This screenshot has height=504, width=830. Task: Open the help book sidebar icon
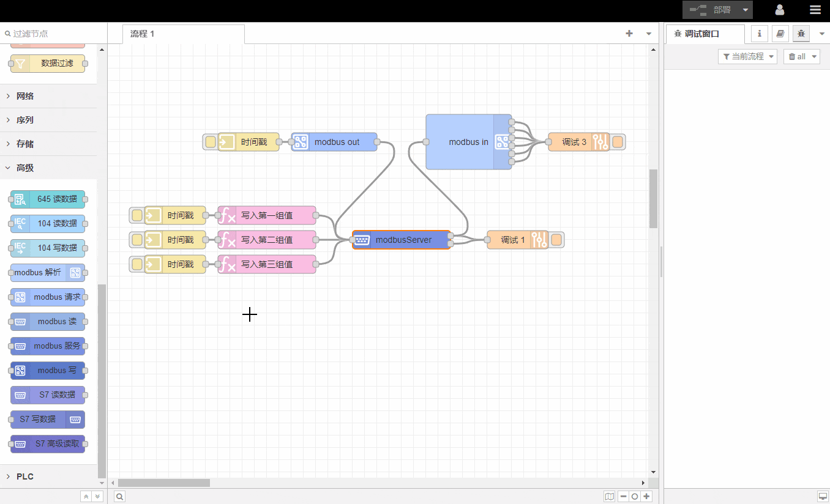[780, 34]
